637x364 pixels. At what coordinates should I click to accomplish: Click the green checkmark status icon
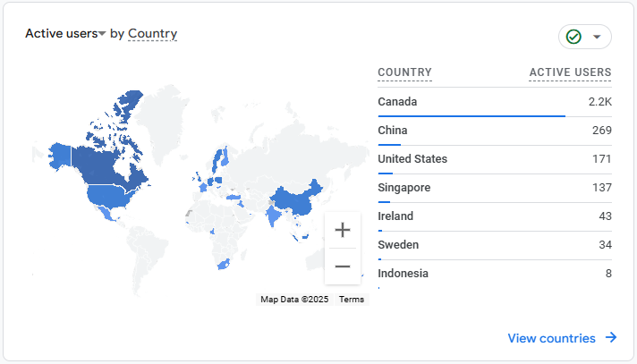pos(573,37)
